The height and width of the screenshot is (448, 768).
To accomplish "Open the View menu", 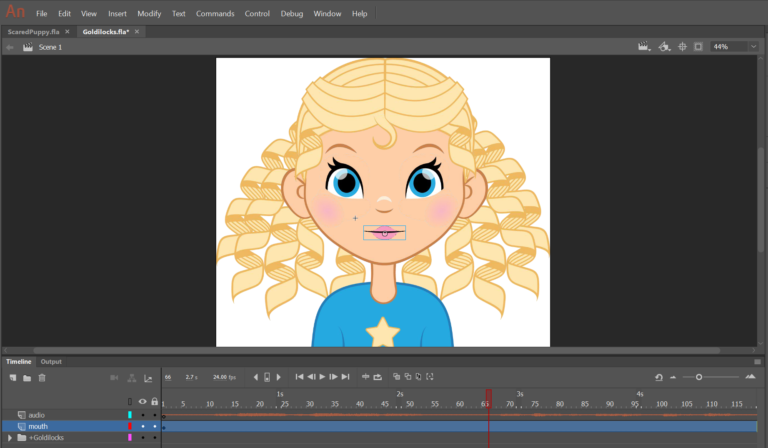I will coord(89,14).
